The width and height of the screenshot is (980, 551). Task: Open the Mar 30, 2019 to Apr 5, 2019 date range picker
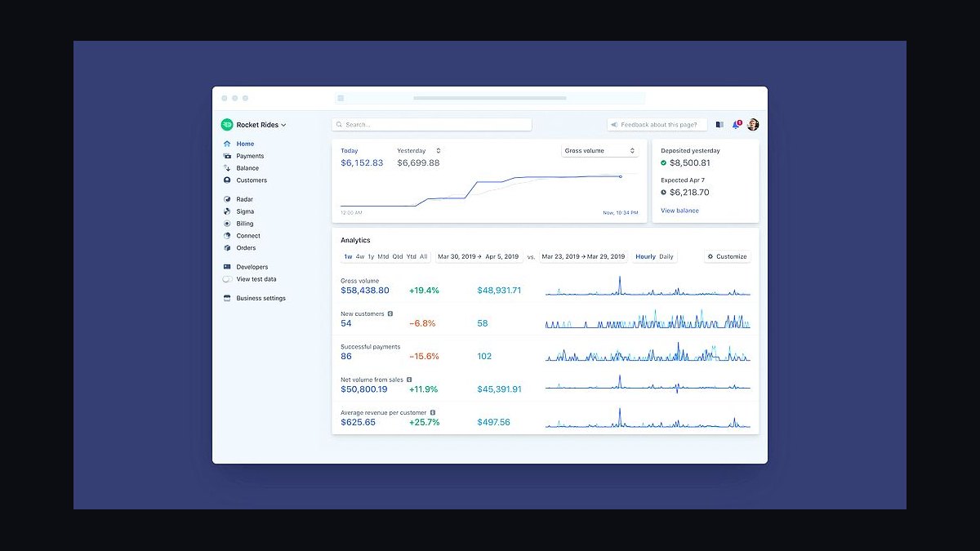tap(479, 256)
